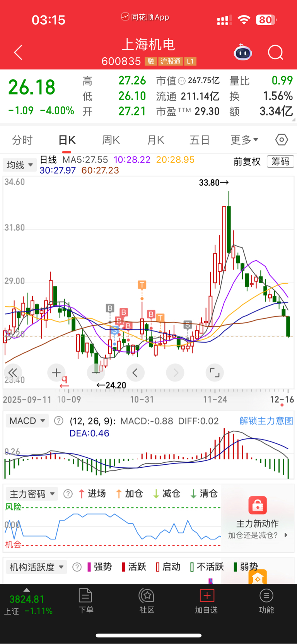Open chart settings hexagon icon

[282, 139]
